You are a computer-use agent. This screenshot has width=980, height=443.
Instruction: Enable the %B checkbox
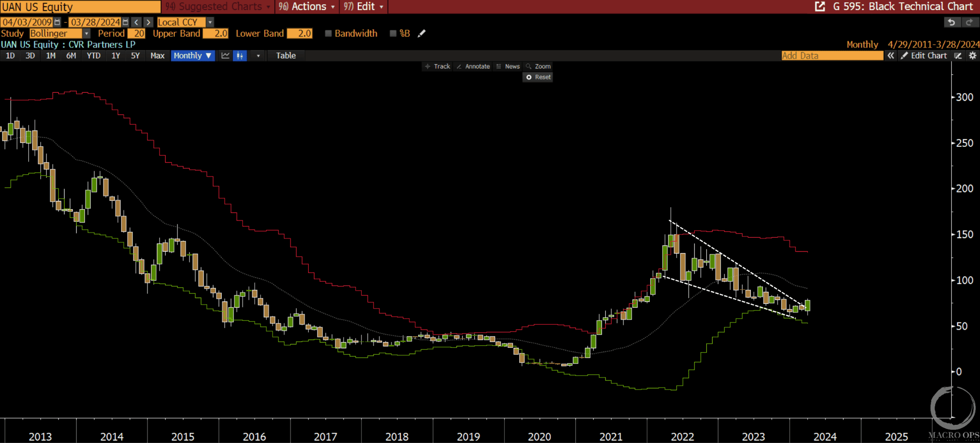click(393, 33)
